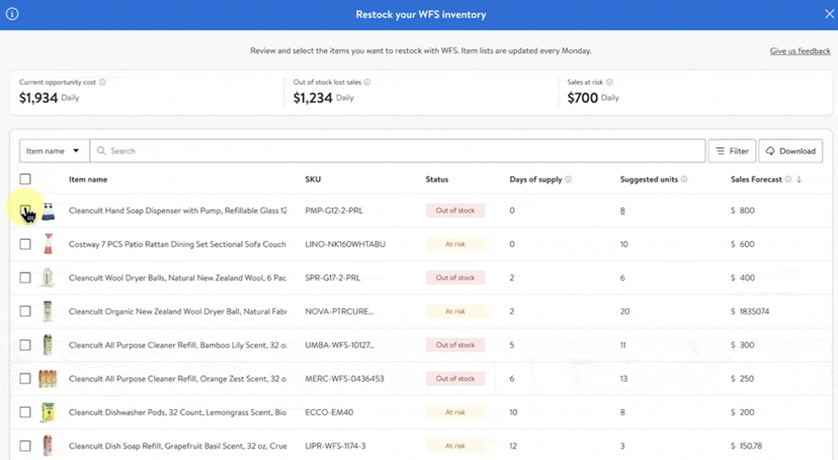Open the Item name search-type dropdown
The height and width of the screenshot is (460, 838).
(54, 151)
